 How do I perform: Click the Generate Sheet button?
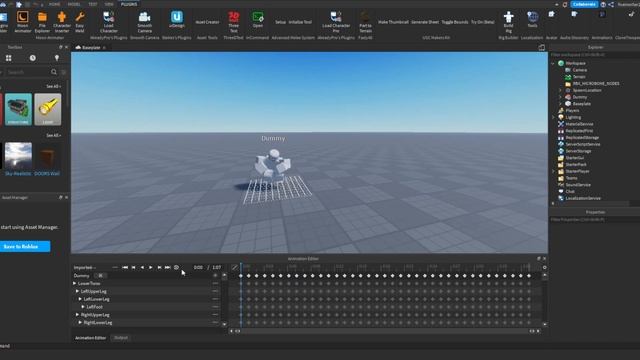425,22
